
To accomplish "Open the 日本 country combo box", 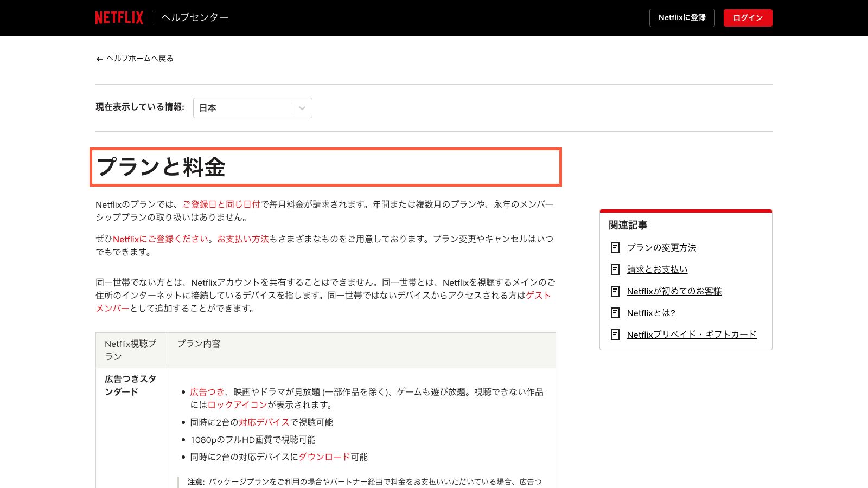I will [x=253, y=108].
